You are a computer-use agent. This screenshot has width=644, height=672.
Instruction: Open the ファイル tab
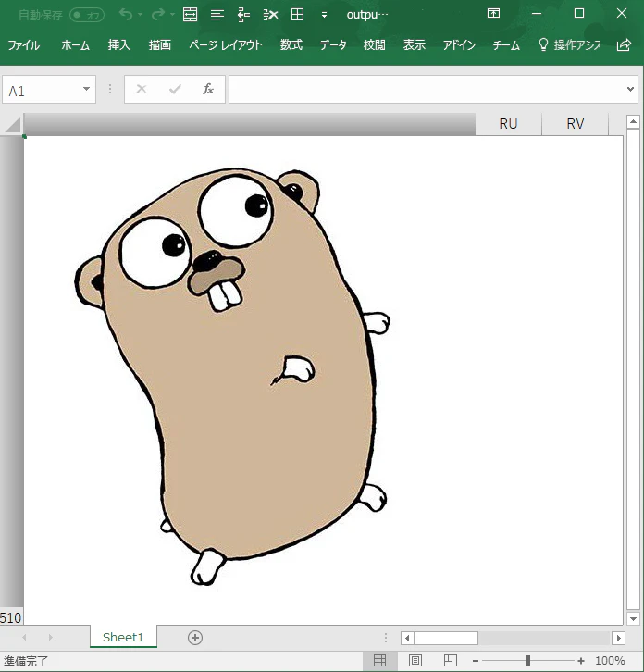coord(23,44)
